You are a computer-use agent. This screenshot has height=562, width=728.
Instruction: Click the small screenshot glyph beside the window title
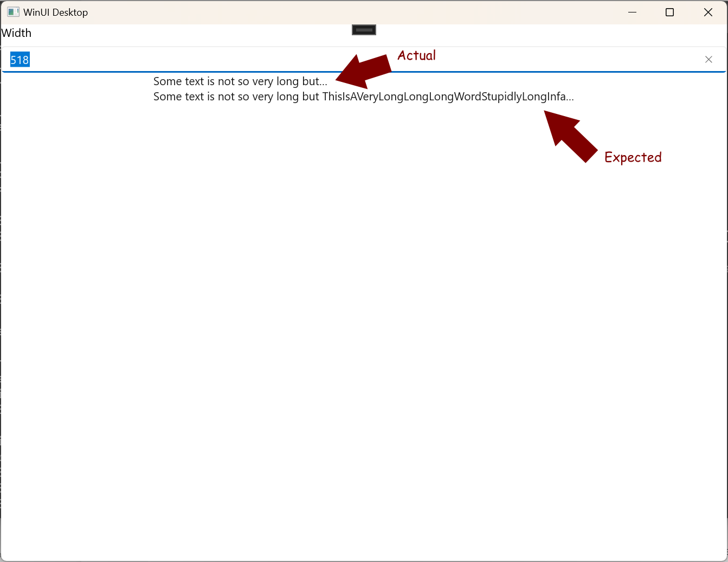[12, 11]
